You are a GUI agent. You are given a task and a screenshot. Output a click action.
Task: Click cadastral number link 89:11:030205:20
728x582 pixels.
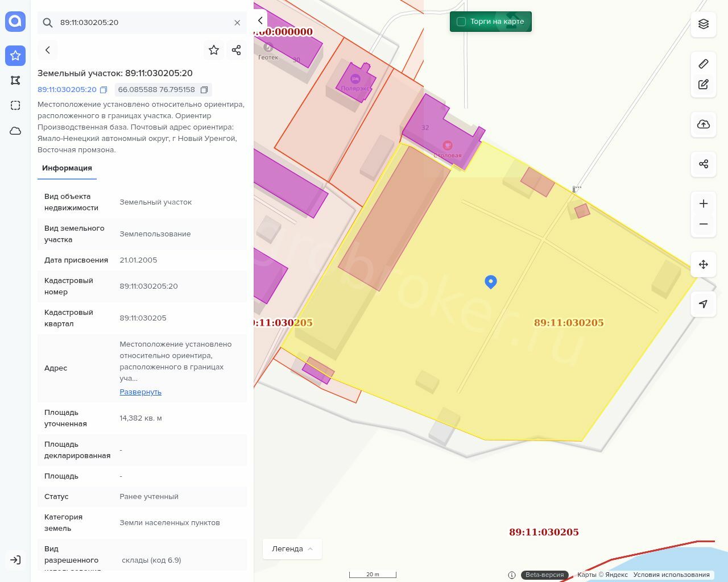(x=67, y=90)
